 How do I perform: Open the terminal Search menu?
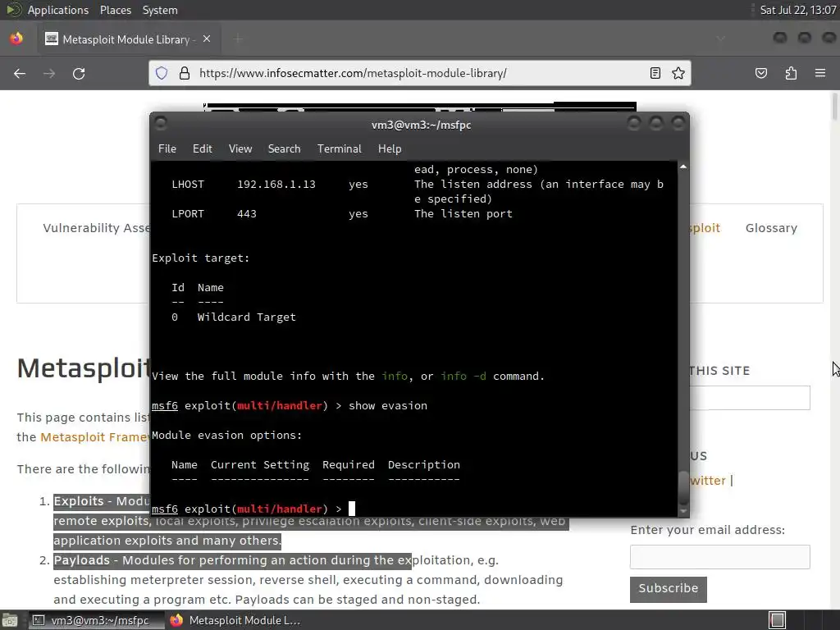(x=284, y=149)
